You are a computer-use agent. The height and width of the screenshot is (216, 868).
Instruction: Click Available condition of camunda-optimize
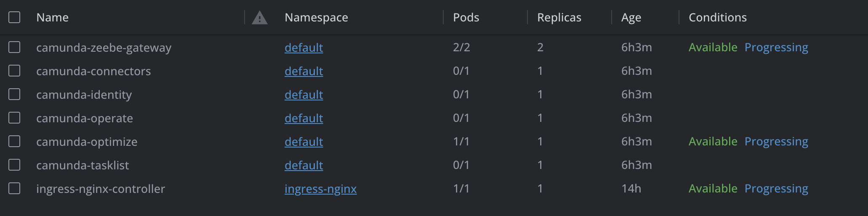click(x=713, y=142)
